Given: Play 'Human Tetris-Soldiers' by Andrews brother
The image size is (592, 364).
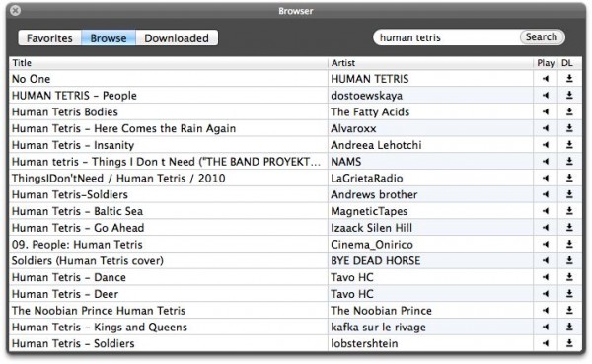Looking at the screenshot, I should click(546, 194).
